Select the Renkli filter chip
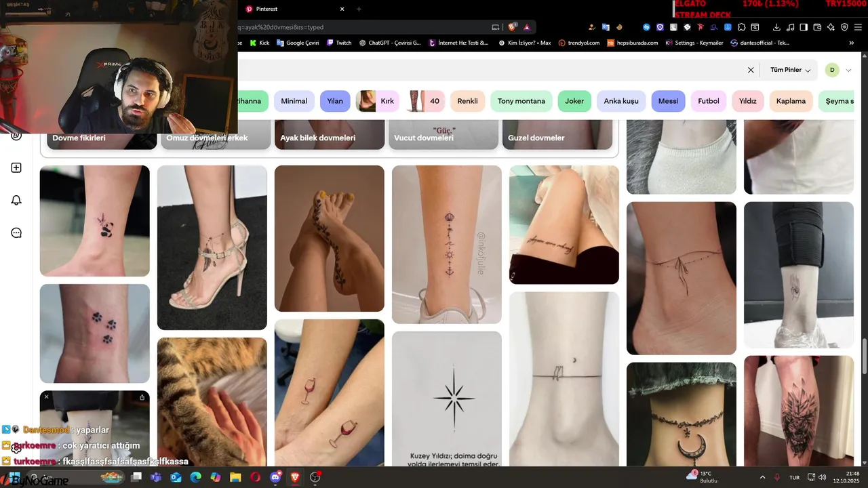 tap(467, 101)
